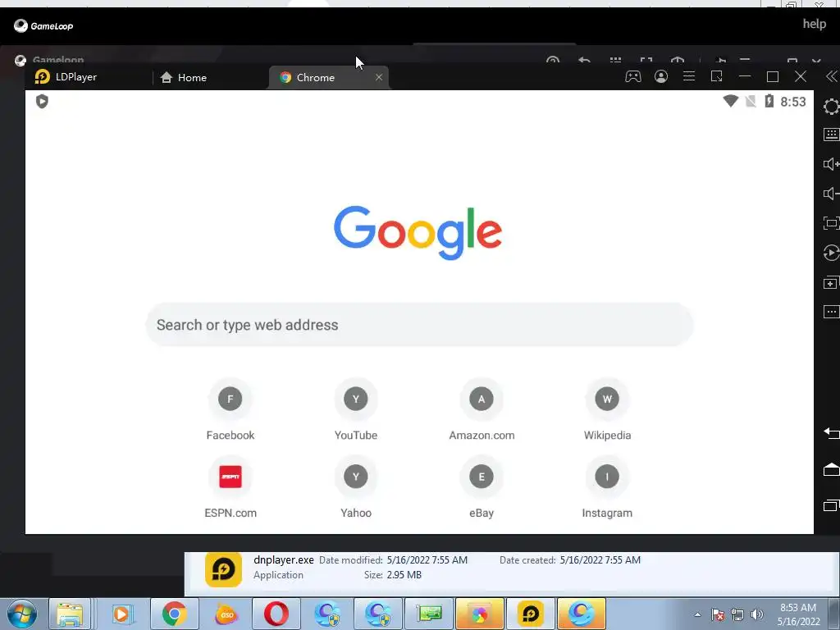Show hidden system tray icons arrow
The image size is (840, 630).
[x=697, y=614]
